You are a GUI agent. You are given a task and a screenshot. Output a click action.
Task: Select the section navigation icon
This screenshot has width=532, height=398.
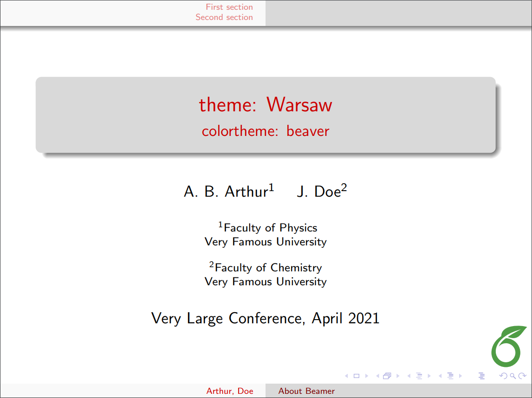click(x=451, y=376)
